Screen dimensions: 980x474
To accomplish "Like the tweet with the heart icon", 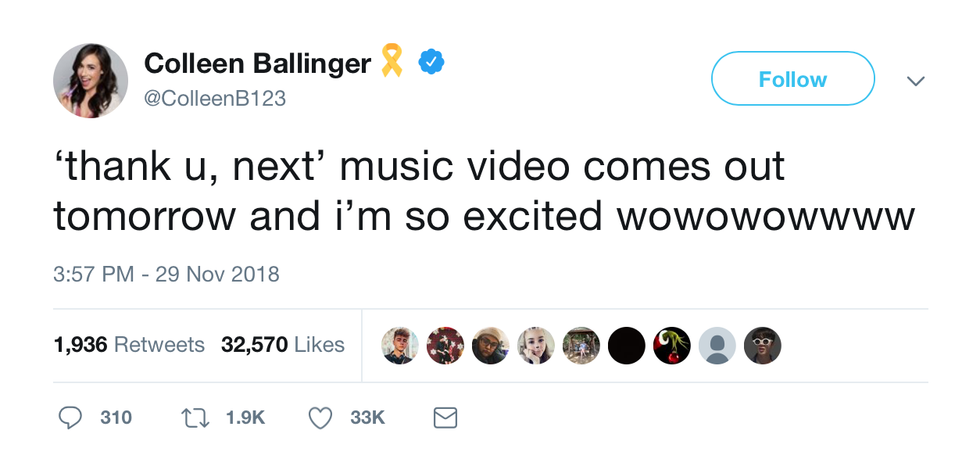I will click(x=321, y=418).
